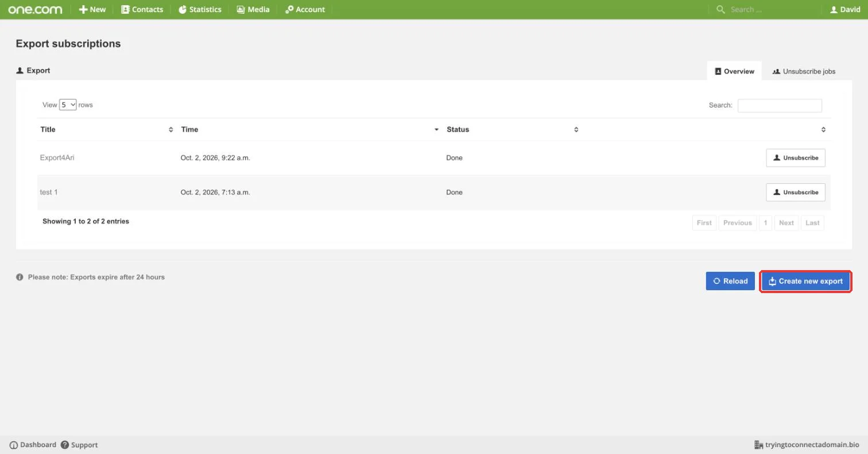Click the Oct. 2, 2026, 7:13 a.m. cell

coord(215,192)
